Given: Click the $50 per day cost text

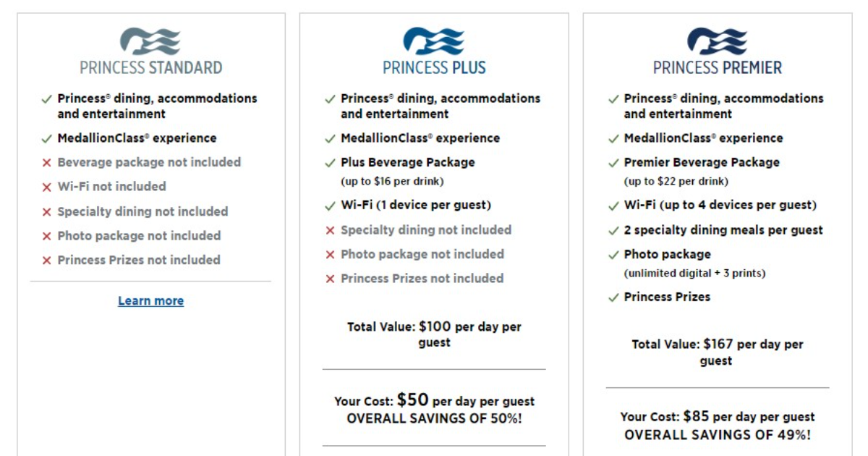Looking at the screenshot, I should tap(434, 400).
